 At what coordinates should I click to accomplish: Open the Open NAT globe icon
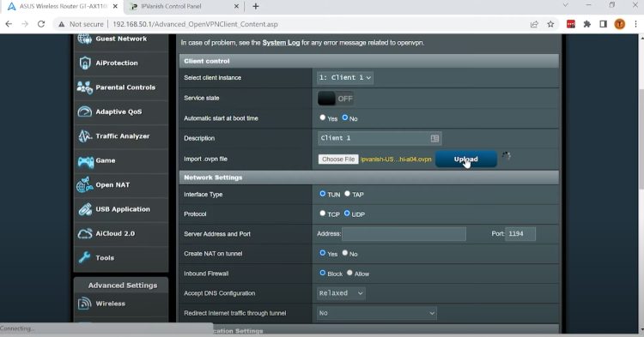(x=85, y=185)
